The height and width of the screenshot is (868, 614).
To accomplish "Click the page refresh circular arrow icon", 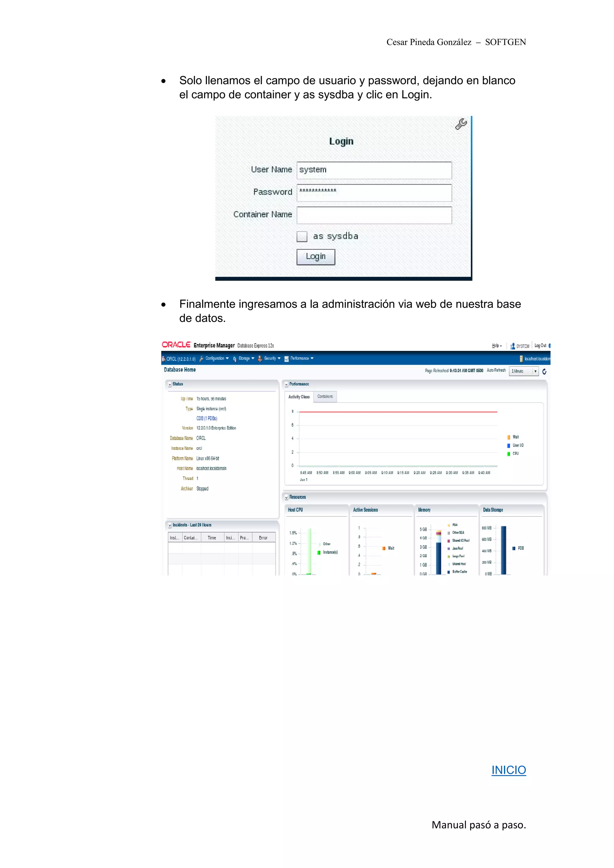I will click(544, 372).
